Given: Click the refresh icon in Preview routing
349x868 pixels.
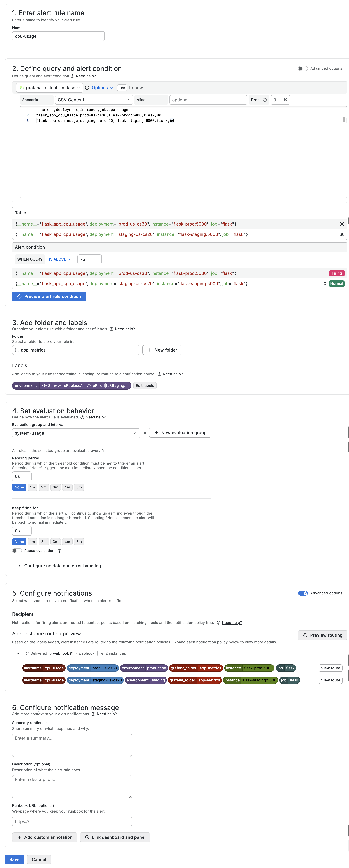Looking at the screenshot, I should pos(305,635).
